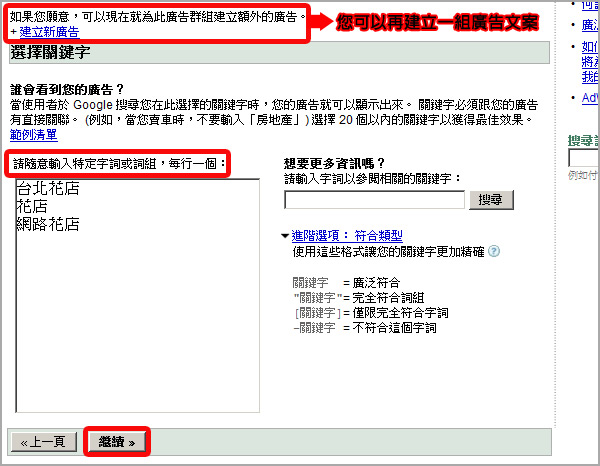The height and width of the screenshot is (466, 600).
Task: Click the 廣泛符合 match type text
Action: click(x=376, y=283)
